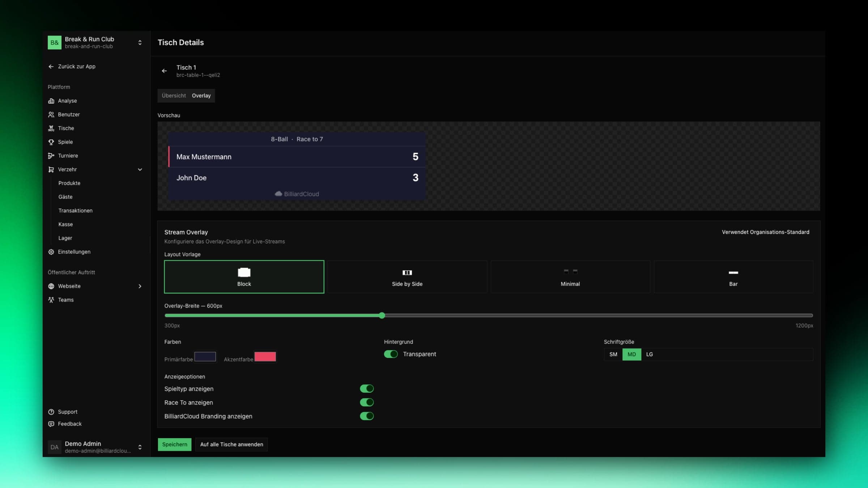Click Auf alle Tische anwenden button
868x488 pixels.
[231, 445]
